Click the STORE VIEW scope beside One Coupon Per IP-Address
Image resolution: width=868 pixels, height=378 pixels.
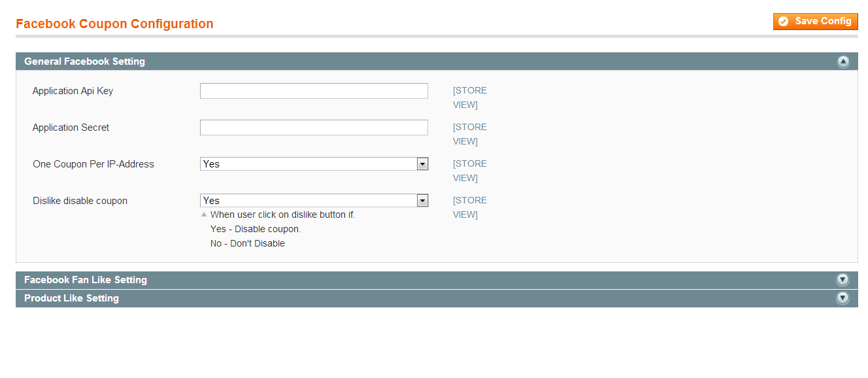[470, 171]
